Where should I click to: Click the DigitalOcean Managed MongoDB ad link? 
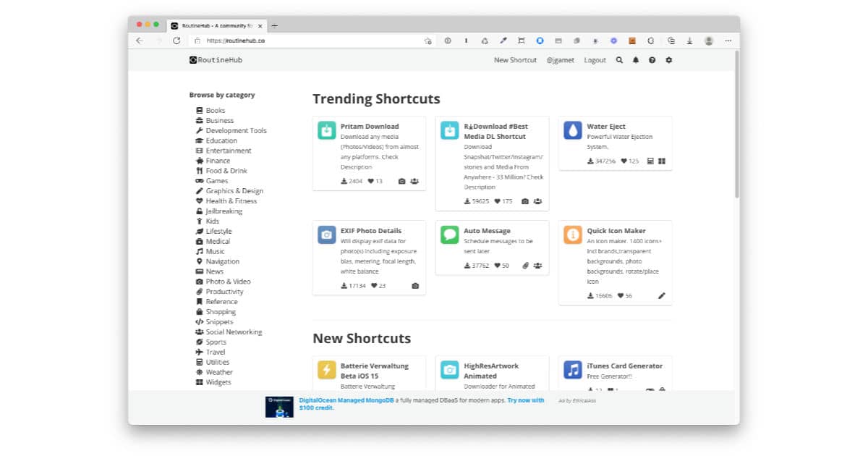[x=346, y=400]
